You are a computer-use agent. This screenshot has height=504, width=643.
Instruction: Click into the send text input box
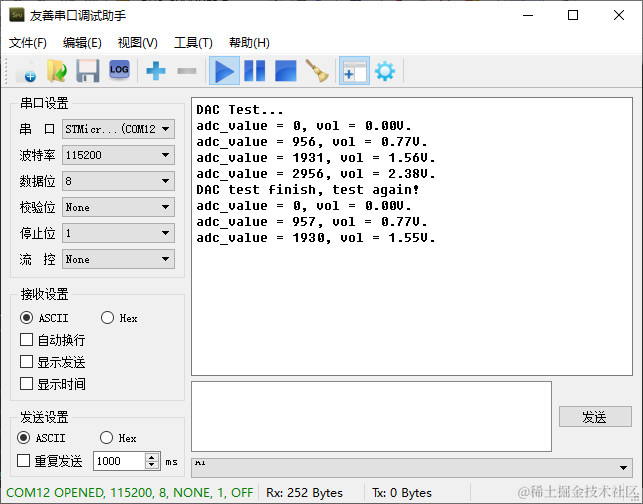click(x=371, y=416)
